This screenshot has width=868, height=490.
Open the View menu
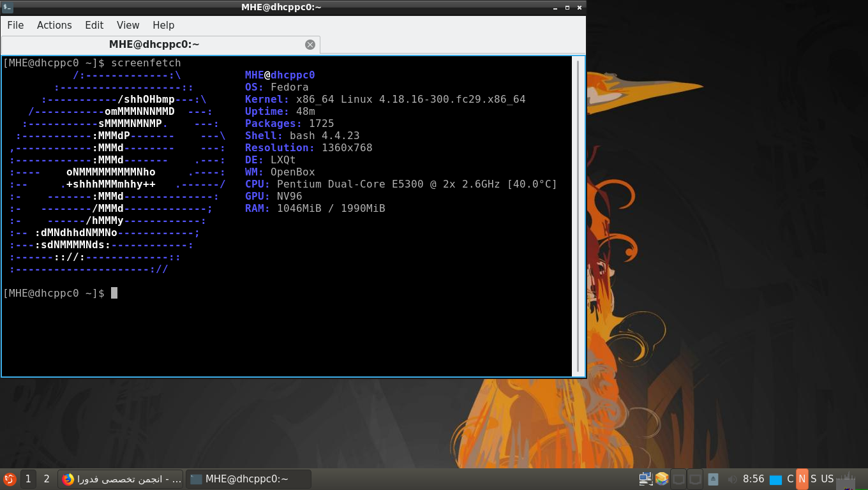click(128, 25)
